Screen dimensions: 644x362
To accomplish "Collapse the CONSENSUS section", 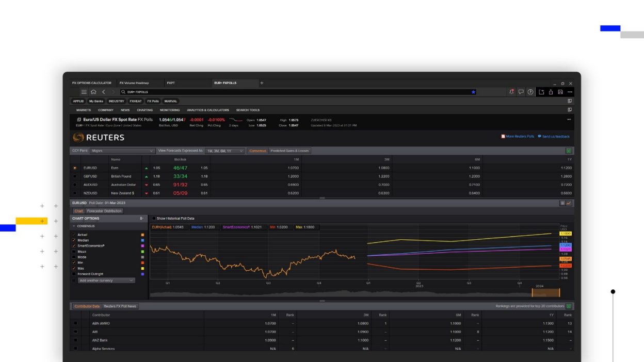I will pos(74,226).
